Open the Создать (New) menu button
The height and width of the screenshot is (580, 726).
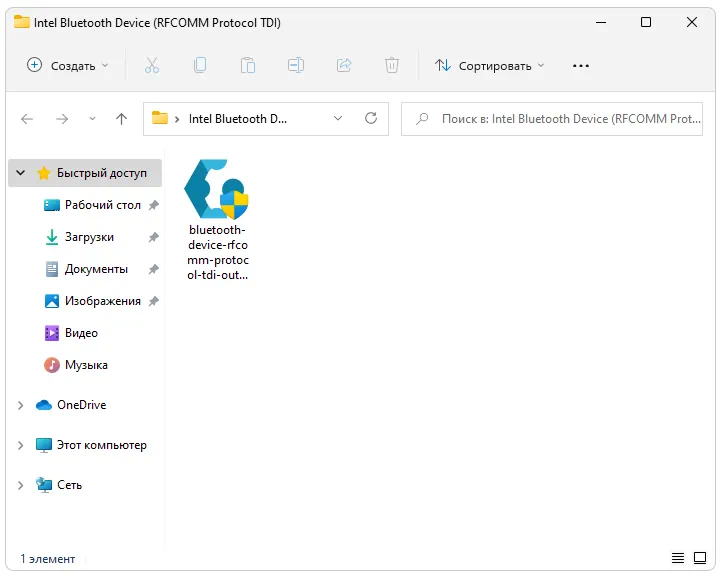point(68,66)
